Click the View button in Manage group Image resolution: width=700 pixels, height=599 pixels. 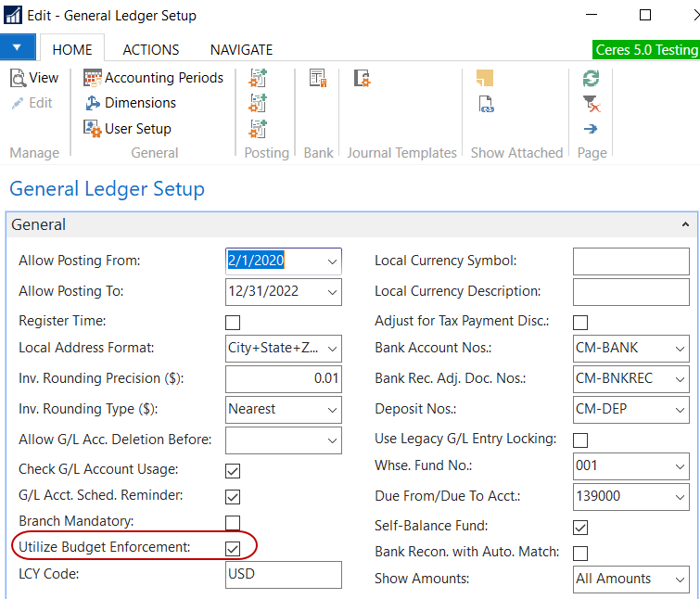35,78
